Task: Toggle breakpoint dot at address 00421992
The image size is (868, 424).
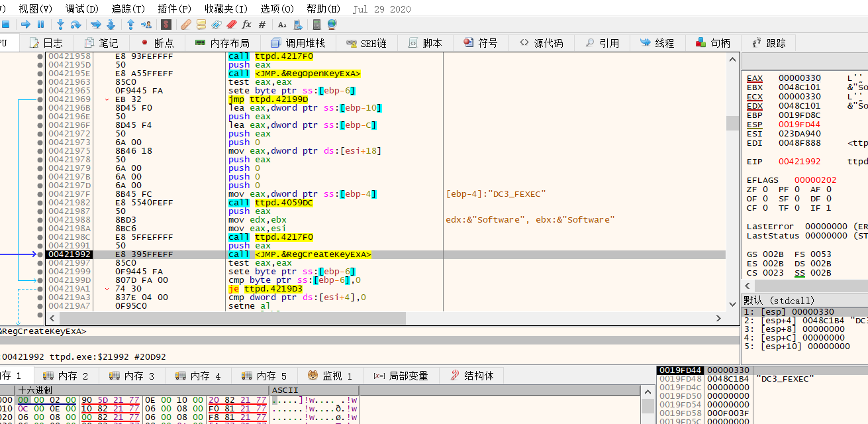Action: (x=40, y=254)
